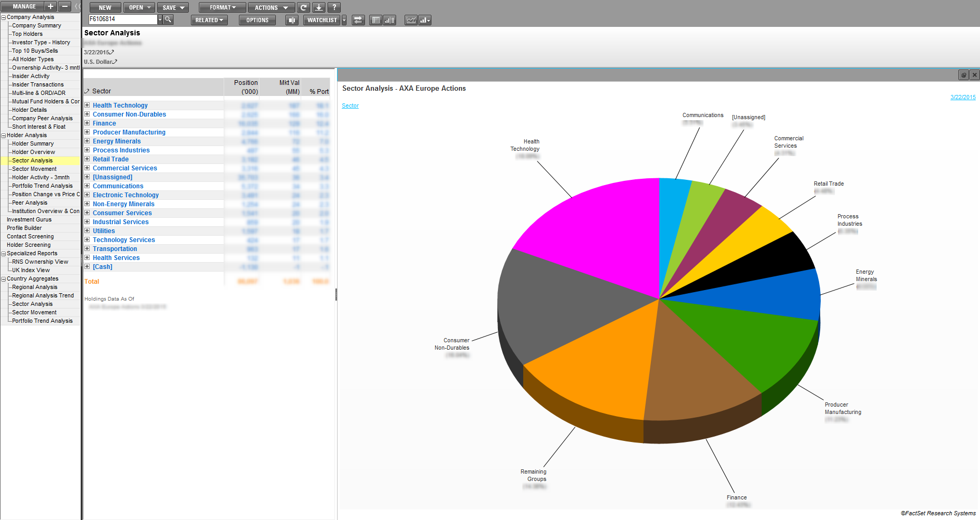
Task: Open the ACTIONS menu
Action: 271,7
